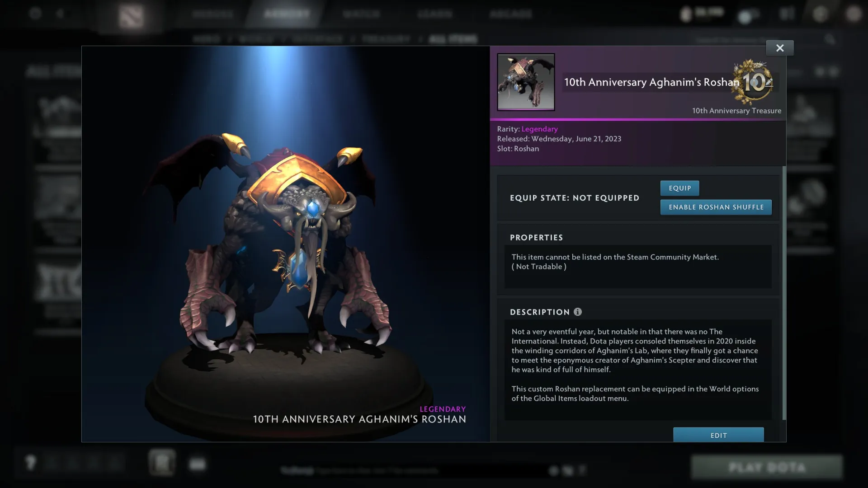Click the 'Slot: Roshan' text
868x488 pixels.
point(518,149)
